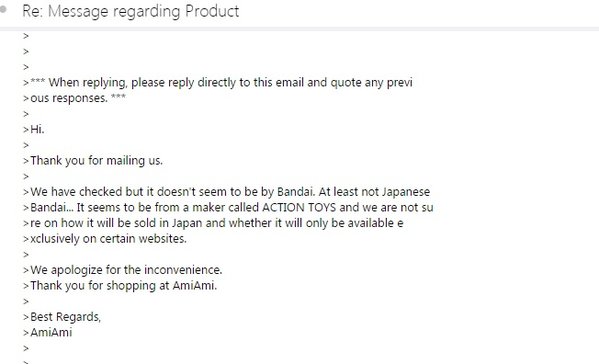Click the 'xclusively on certain websites.' line
The image size is (599, 364).
(108, 239)
